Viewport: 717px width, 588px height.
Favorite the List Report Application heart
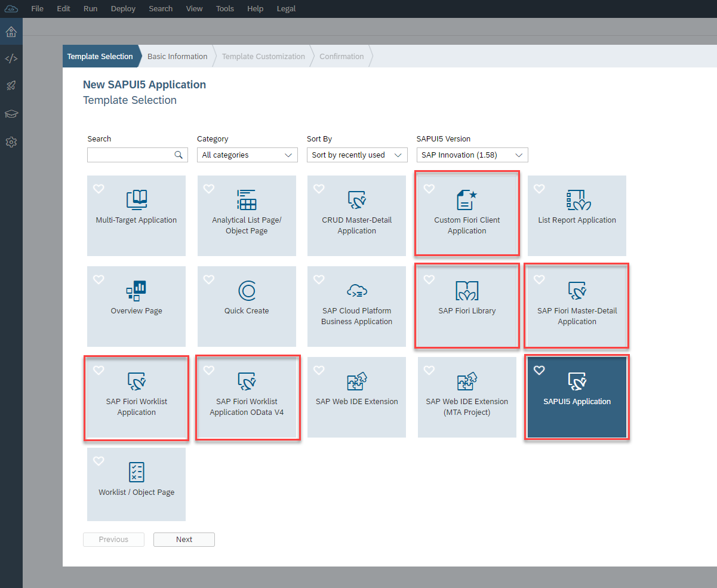(539, 189)
